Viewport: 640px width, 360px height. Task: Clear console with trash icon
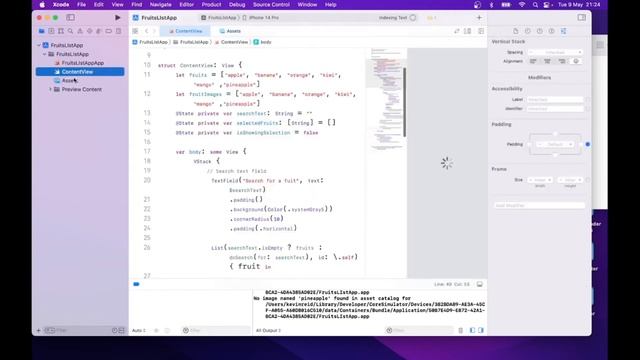(460, 330)
